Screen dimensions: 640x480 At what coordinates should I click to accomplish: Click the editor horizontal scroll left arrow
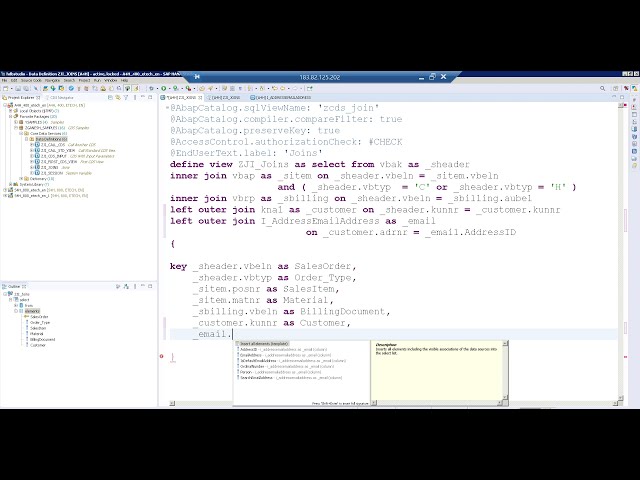point(172,403)
